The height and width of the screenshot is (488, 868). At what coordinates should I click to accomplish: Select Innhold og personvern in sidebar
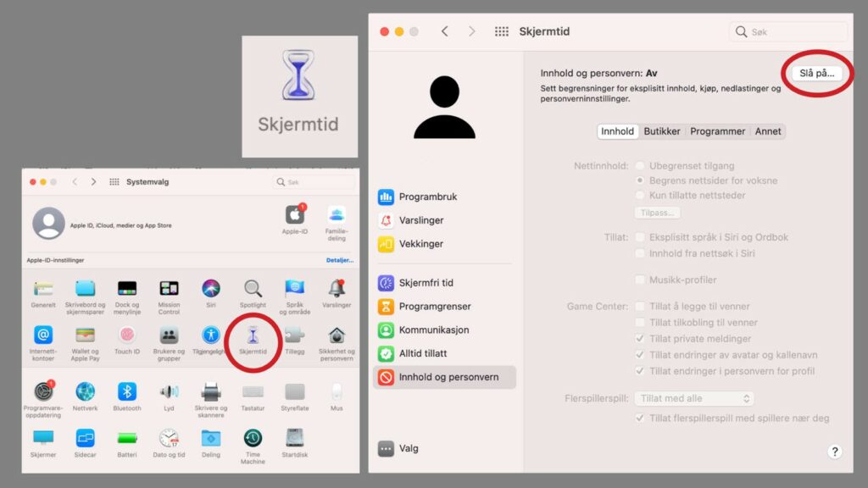coord(444,377)
